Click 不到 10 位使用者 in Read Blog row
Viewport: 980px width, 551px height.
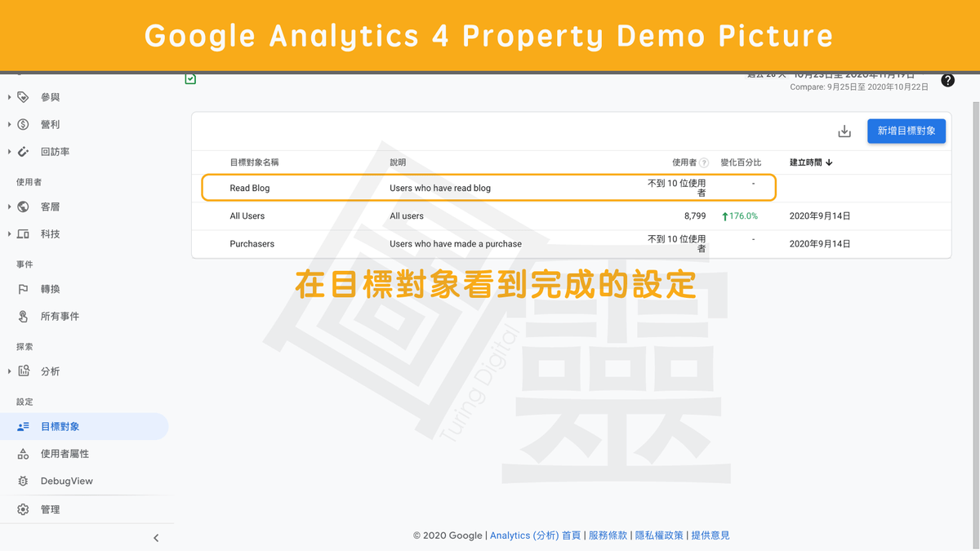coord(676,188)
